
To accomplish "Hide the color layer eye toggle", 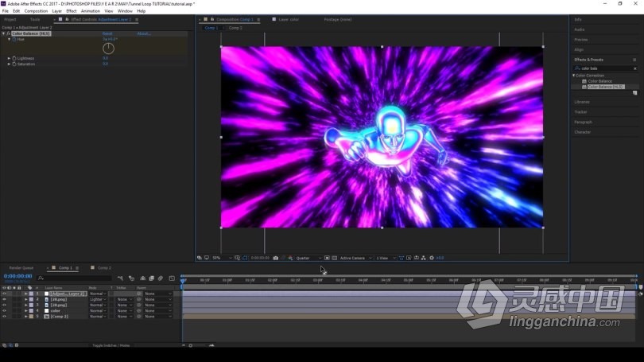I will click(x=4, y=311).
